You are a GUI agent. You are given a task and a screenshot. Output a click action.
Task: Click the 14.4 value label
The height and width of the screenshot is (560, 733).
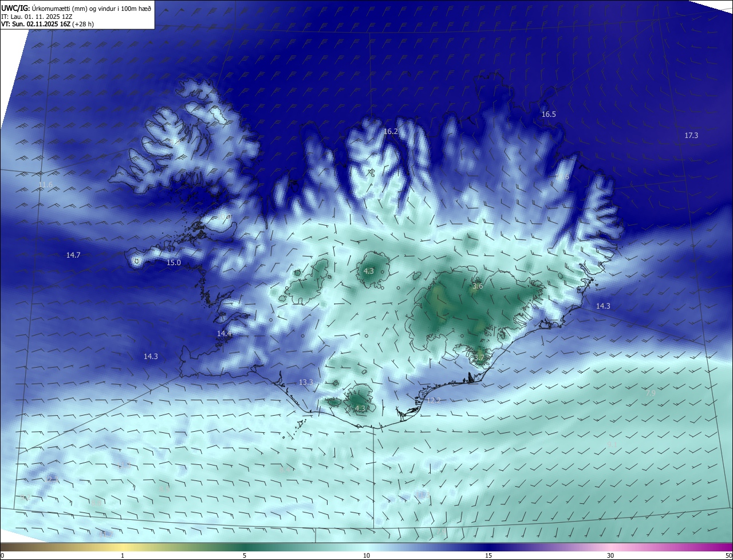(224, 334)
